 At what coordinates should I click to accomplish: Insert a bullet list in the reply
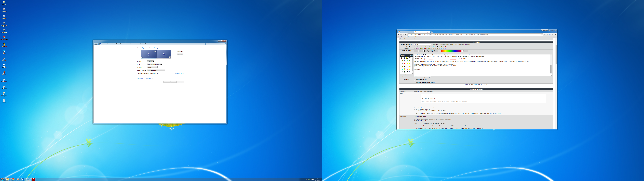437,51
